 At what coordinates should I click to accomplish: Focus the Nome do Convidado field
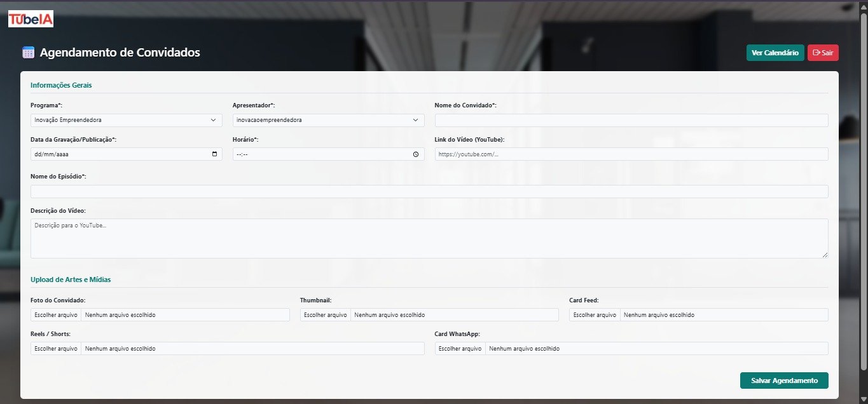tap(631, 120)
